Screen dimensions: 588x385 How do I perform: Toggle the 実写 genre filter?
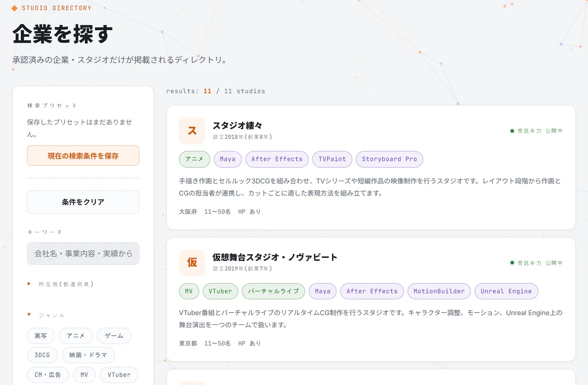pos(41,336)
